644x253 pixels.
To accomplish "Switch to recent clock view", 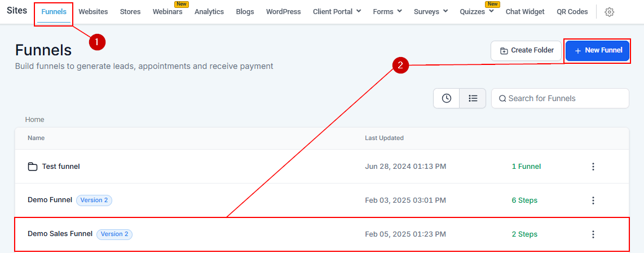I will 446,98.
